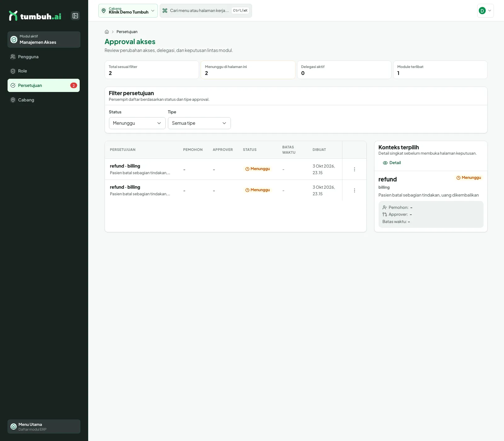Image resolution: width=504 pixels, height=441 pixels.
Task: Select the Persetujuan menu item
Action: [43, 85]
